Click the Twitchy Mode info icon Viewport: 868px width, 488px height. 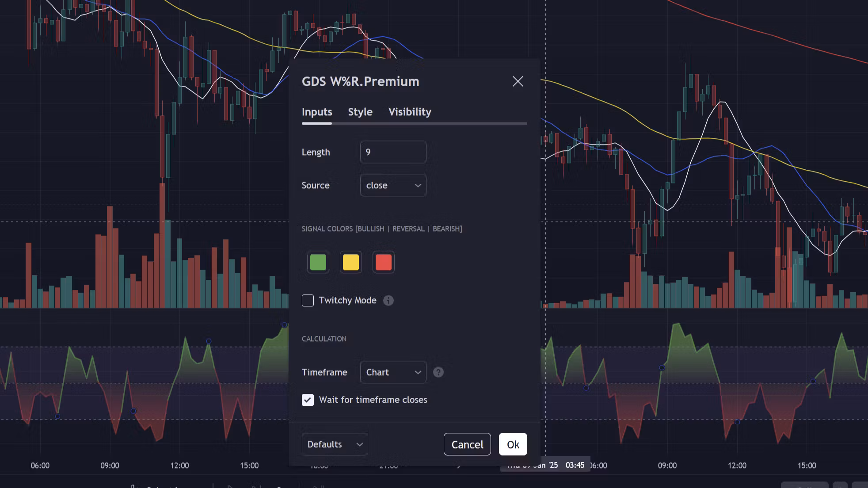coord(388,301)
